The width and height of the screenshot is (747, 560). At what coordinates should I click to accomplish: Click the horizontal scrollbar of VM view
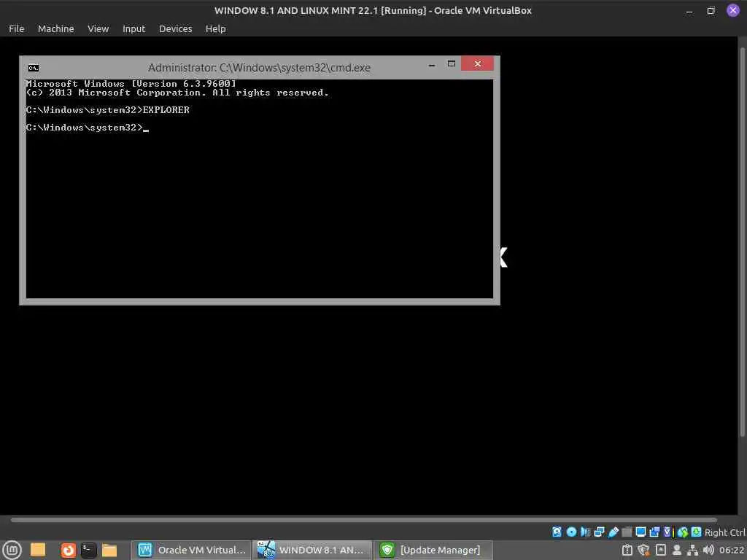point(363,520)
